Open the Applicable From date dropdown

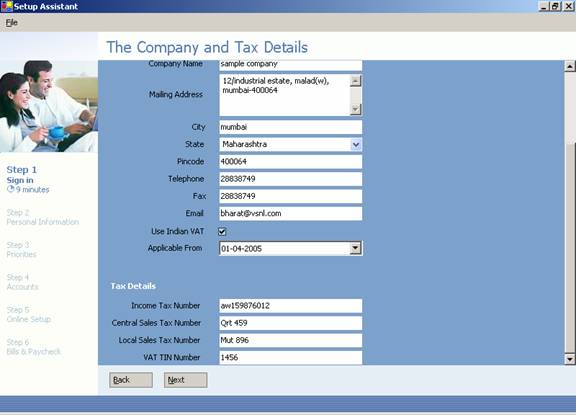(355, 248)
